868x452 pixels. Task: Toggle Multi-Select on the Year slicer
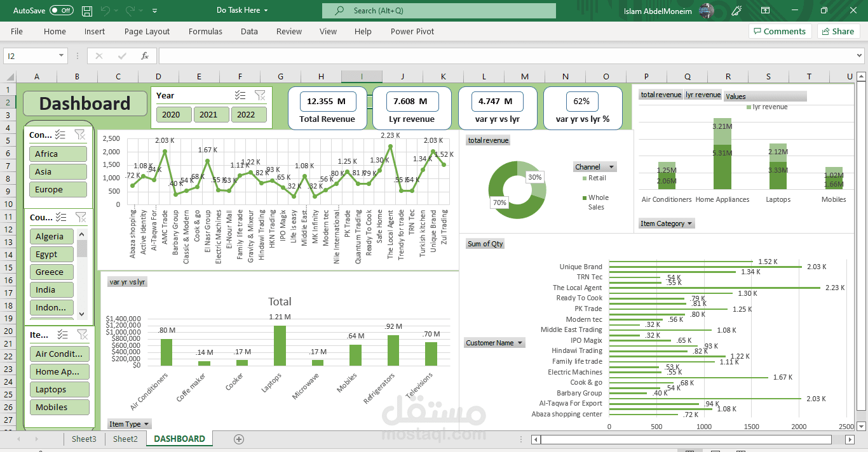(x=240, y=95)
